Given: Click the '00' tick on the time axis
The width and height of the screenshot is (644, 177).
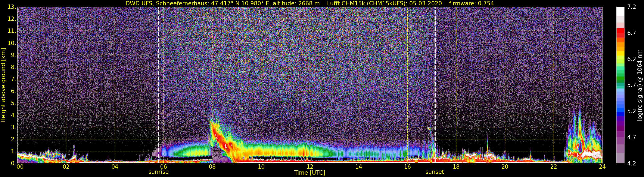Looking at the screenshot, I should tap(20, 167).
